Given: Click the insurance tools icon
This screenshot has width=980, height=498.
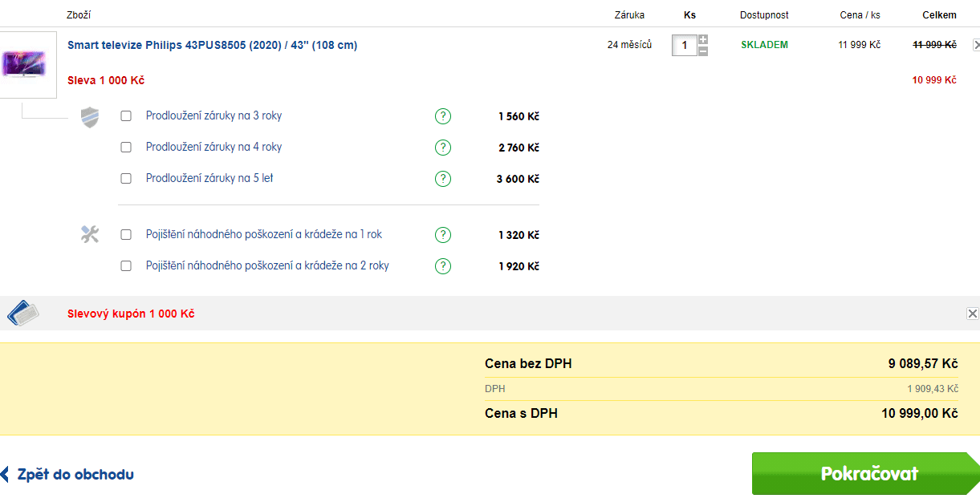Looking at the screenshot, I should click(x=90, y=234).
